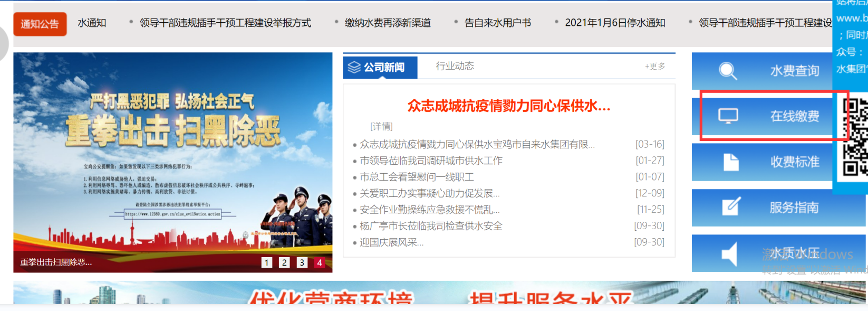Switch to the 行业动态 tab
Viewport: 868px width, 311px height.
click(x=455, y=66)
